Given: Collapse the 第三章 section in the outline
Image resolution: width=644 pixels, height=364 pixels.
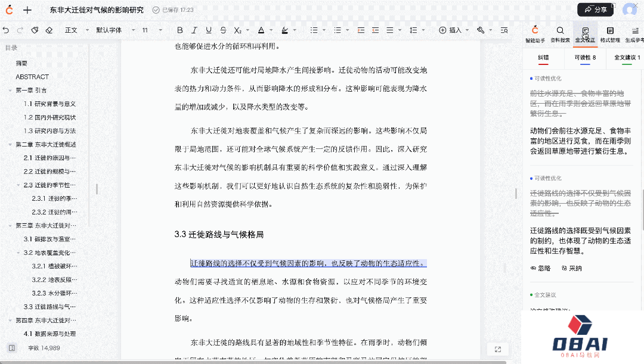Looking at the screenshot, I should 10,226.
